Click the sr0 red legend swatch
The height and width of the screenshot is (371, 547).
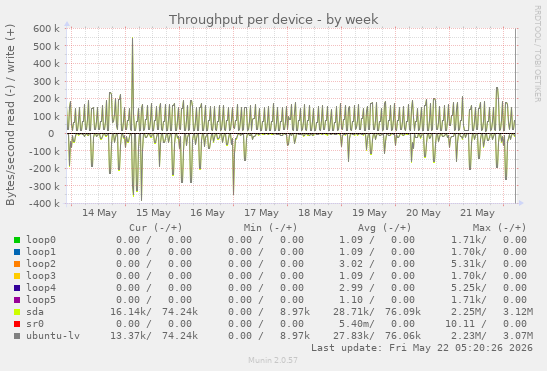coord(17,324)
